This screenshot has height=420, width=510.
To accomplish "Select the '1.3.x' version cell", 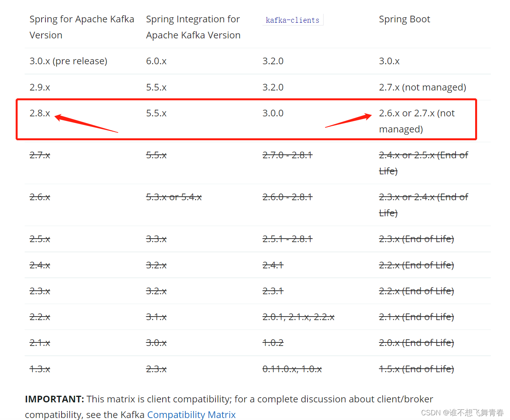I will [40, 369].
